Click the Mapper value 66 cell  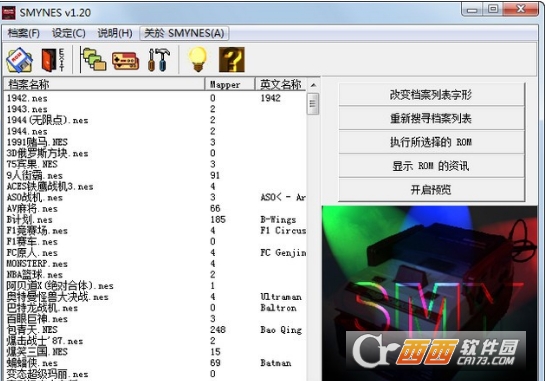(x=215, y=209)
